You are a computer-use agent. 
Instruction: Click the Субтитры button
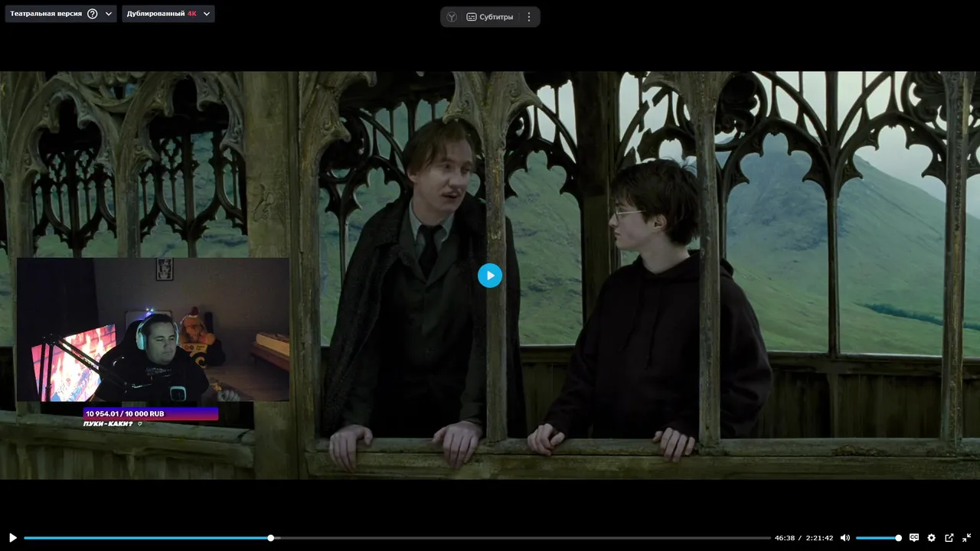[490, 17]
